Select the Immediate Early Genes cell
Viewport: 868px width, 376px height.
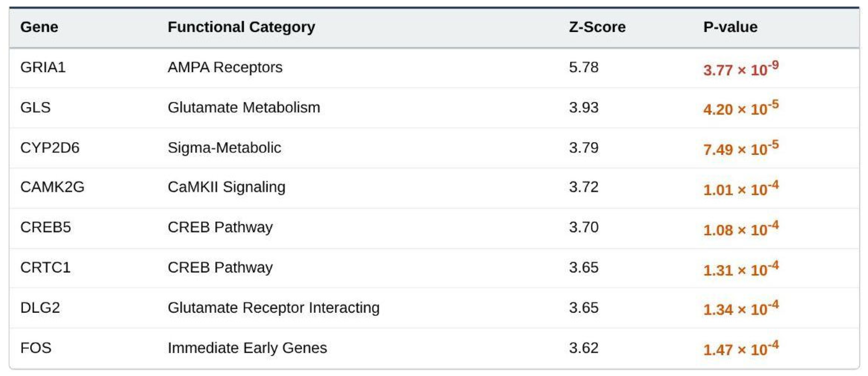(247, 348)
